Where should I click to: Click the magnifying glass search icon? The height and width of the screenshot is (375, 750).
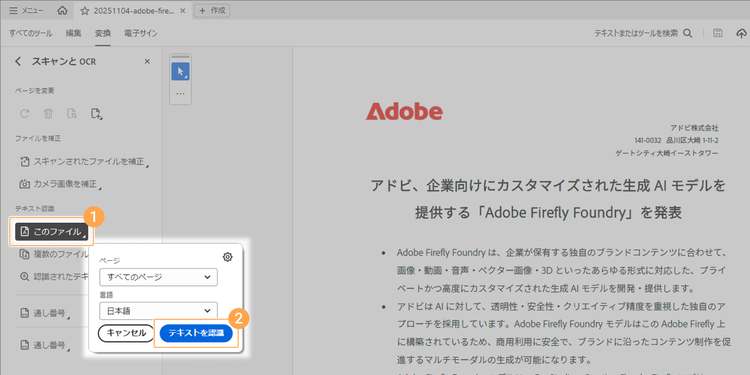[x=687, y=33]
